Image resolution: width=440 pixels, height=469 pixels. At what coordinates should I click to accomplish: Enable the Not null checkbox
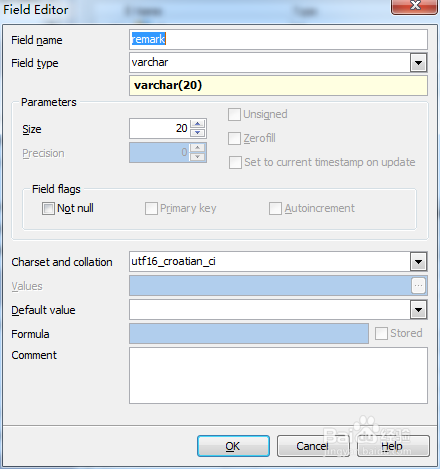pyautogui.click(x=48, y=209)
